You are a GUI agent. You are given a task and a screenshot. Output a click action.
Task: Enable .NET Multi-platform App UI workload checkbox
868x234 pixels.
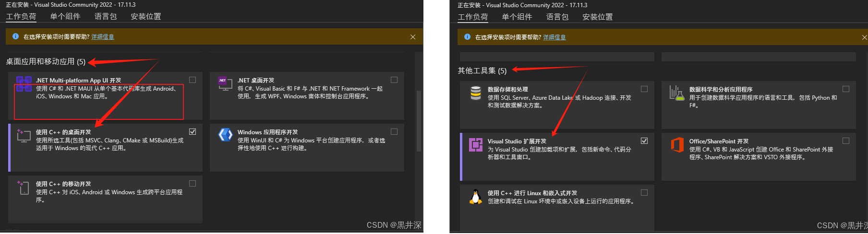click(193, 80)
